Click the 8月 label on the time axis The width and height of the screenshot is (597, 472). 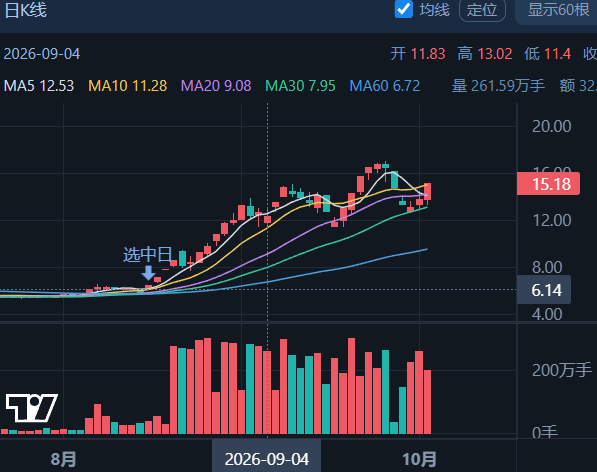64,459
